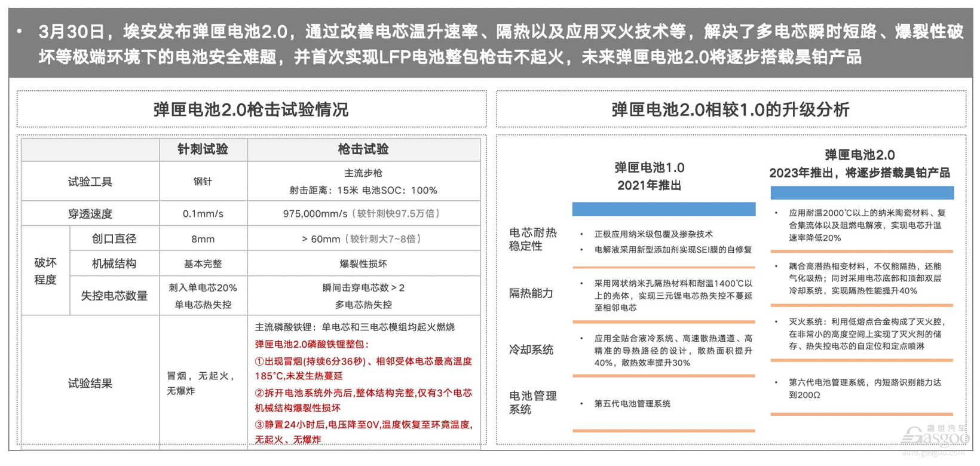Screen dimensions: 980x466
Task: Click the 穿透速度 row label
Action: click(90, 214)
